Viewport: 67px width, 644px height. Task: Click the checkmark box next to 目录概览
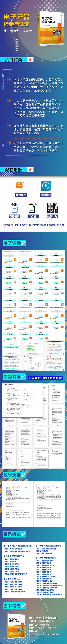[23, 534]
